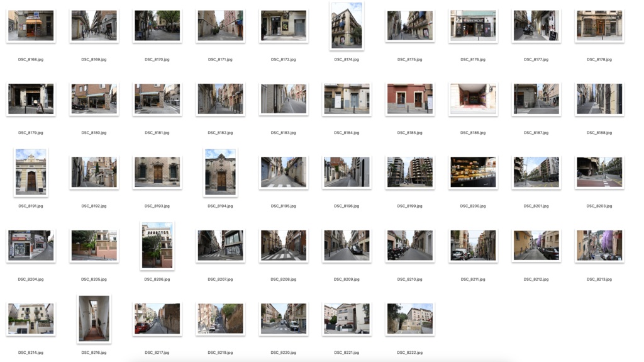The image size is (644, 362).
Task: Click the red facade thumbnail DSC_8185.jpg
Action: tap(410, 99)
